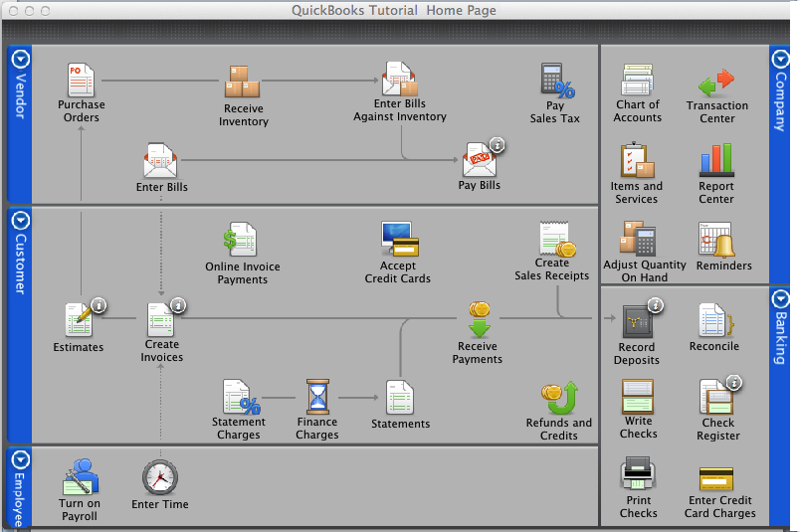Select the Employee side tab label
The height and width of the screenshot is (532, 800).
(x=19, y=500)
